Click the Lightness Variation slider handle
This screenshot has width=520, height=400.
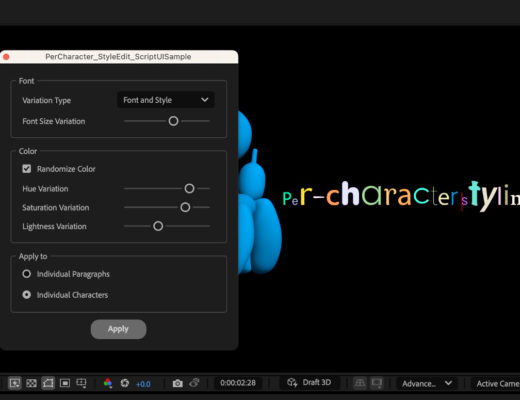pyautogui.click(x=158, y=226)
